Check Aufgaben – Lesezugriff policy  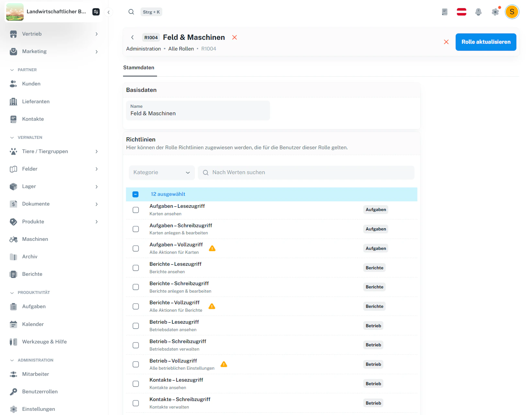click(136, 210)
